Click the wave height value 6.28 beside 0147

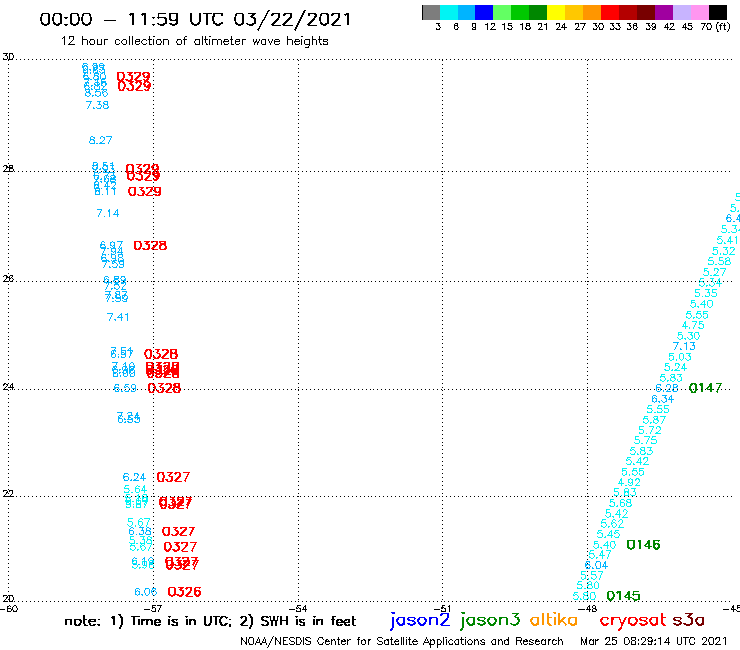(667, 388)
